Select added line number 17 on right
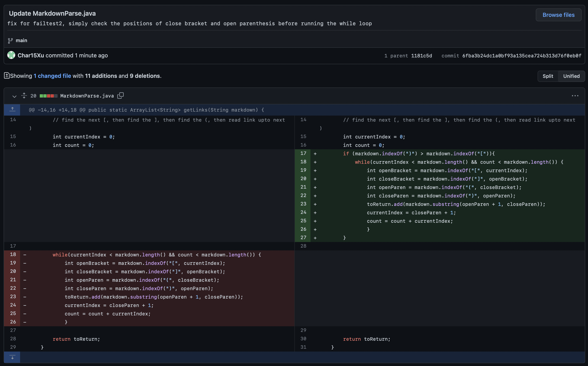Viewport: 588px width, 366px height. point(303,153)
